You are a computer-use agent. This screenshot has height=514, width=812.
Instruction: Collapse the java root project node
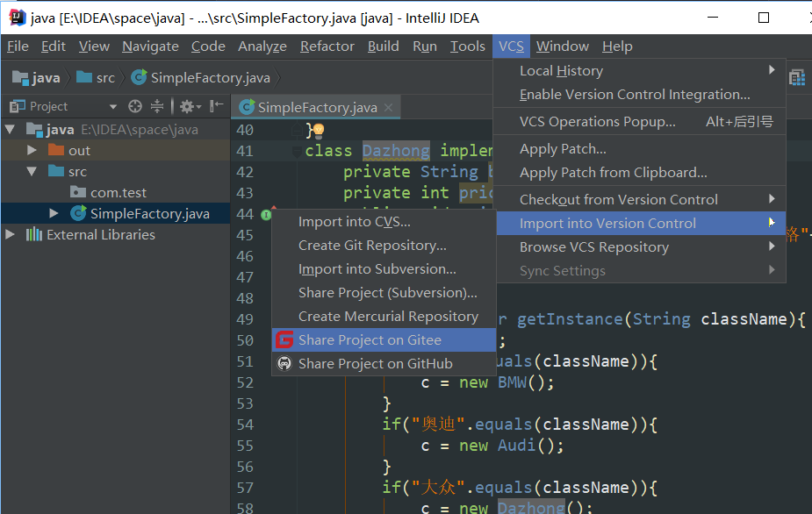(10, 129)
